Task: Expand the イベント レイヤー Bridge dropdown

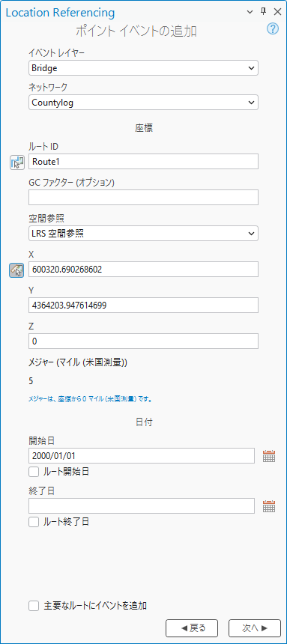Action: [x=144, y=68]
